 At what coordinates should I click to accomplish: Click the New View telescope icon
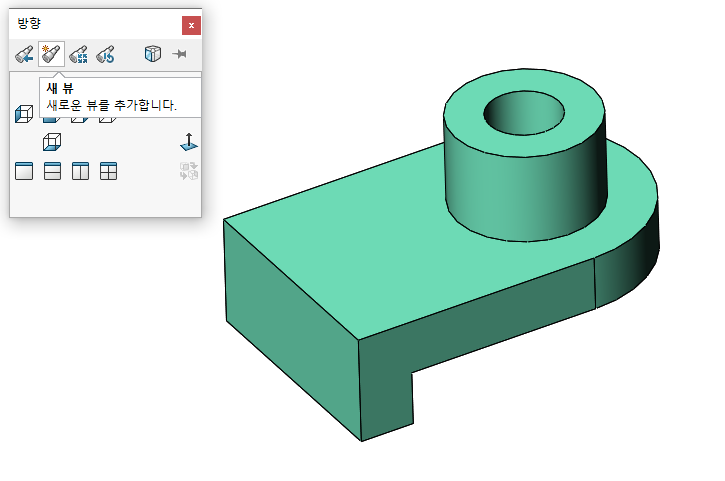tap(51, 54)
